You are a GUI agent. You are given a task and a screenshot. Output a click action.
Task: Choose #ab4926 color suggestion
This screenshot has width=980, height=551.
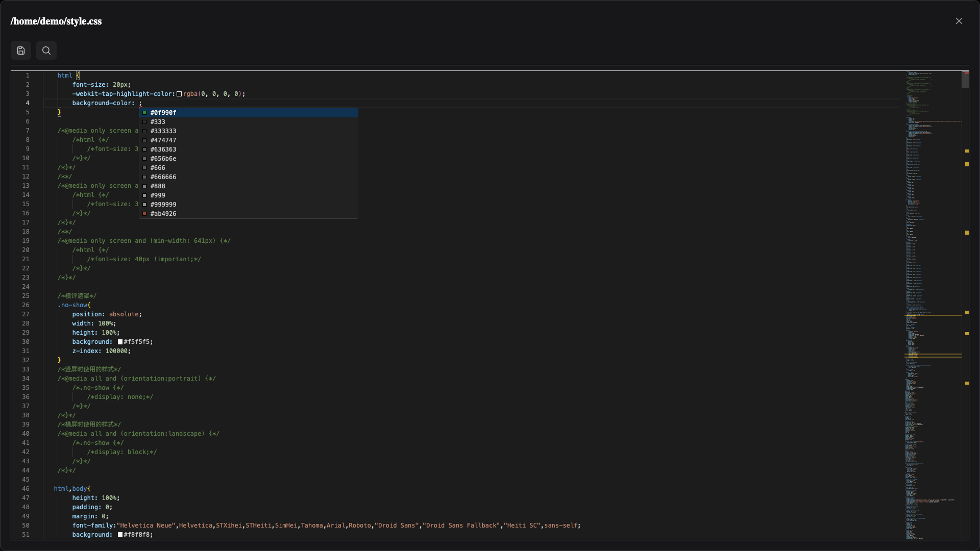[249, 214]
